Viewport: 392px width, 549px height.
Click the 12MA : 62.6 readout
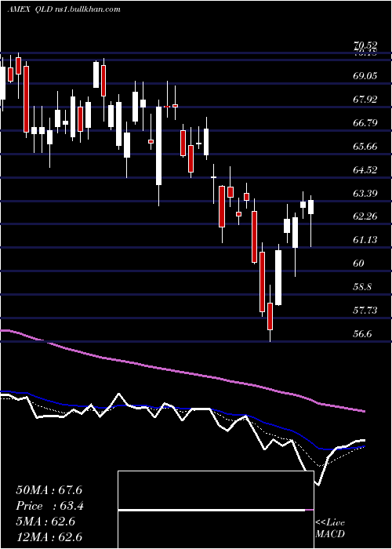click(49, 537)
